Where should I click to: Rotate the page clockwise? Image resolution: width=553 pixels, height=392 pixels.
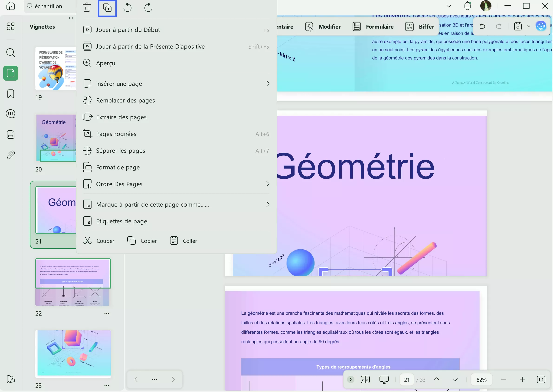click(x=148, y=7)
